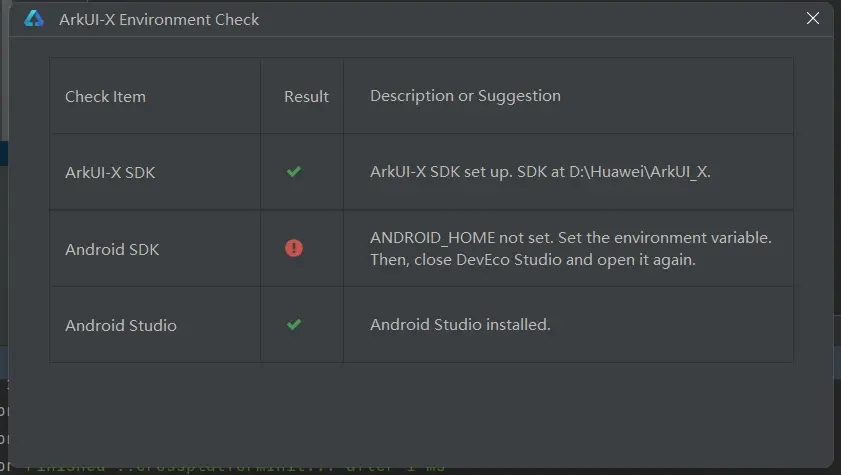The image size is (841, 475).
Task: Click the DevEco Studio logo in title bar
Action: pos(34,19)
